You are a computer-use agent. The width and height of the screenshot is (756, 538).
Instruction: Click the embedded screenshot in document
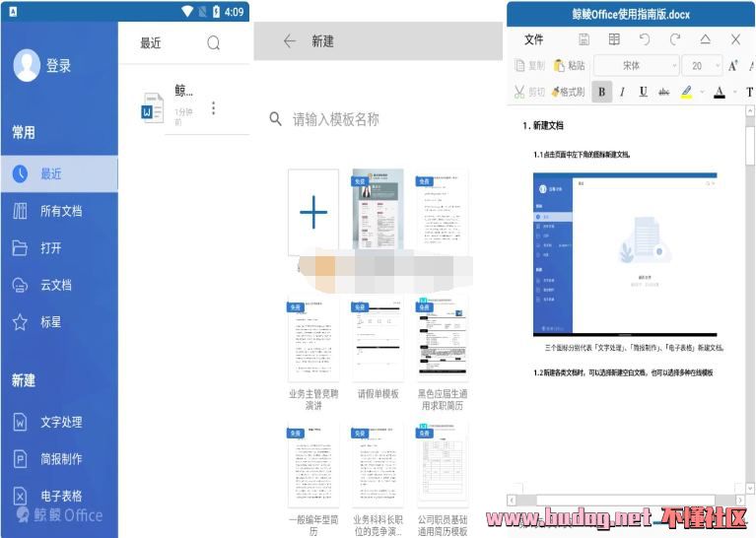[x=625, y=254]
